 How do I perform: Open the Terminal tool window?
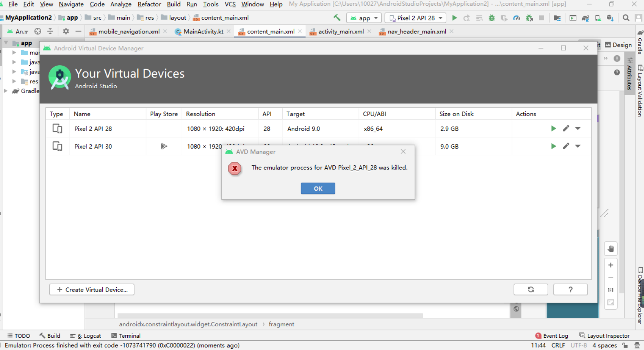pyautogui.click(x=126, y=336)
